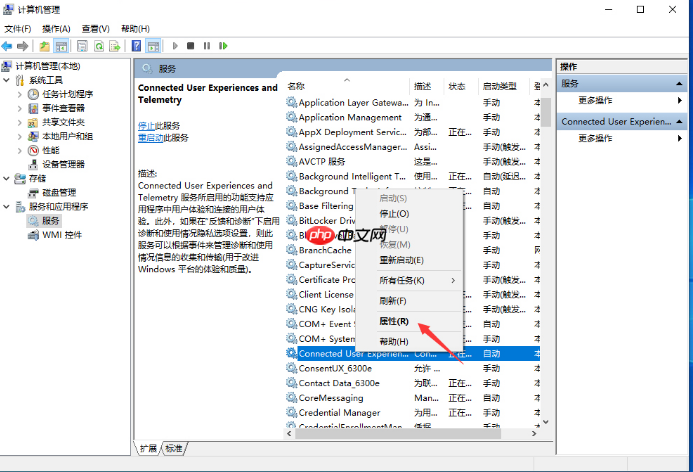The width and height of the screenshot is (693, 472).
Task: Choose 重新启动(E) from context menu
Action: click(401, 260)
